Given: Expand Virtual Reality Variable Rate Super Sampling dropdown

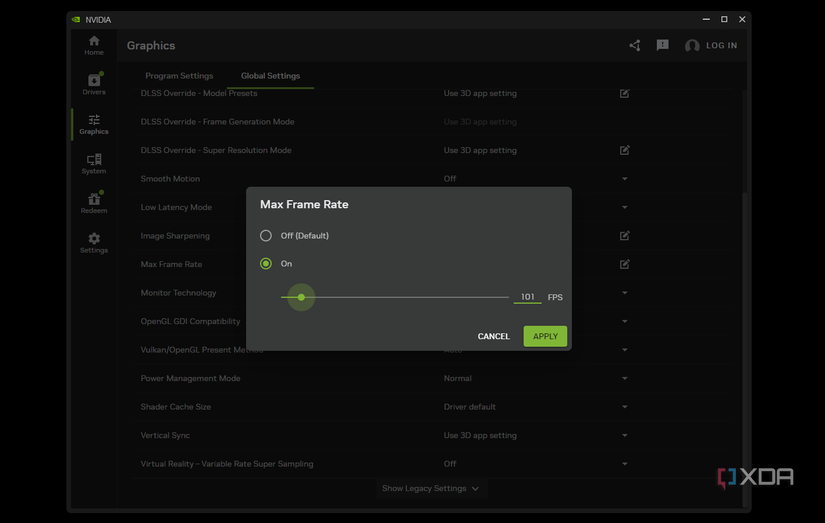Looking at the screenshot, I should coord(625,464).
